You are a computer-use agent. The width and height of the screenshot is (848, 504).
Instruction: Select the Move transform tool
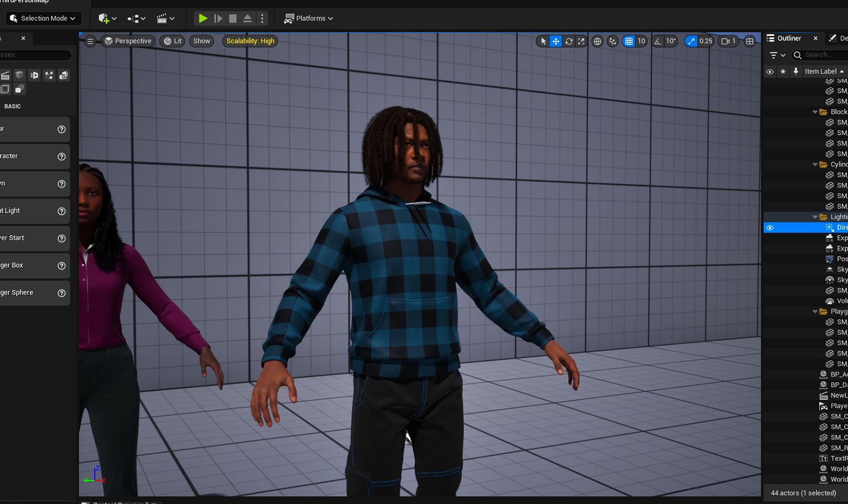point(555,41)
